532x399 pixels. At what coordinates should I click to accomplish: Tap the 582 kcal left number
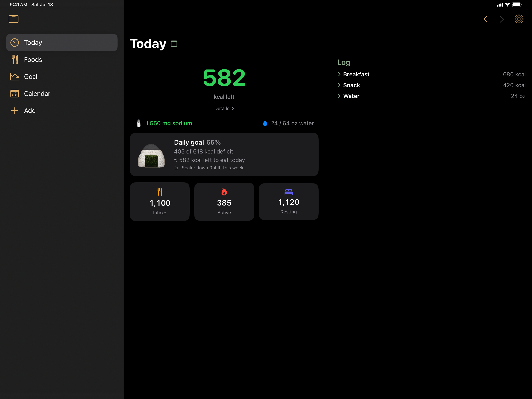[x=224, y=78]
